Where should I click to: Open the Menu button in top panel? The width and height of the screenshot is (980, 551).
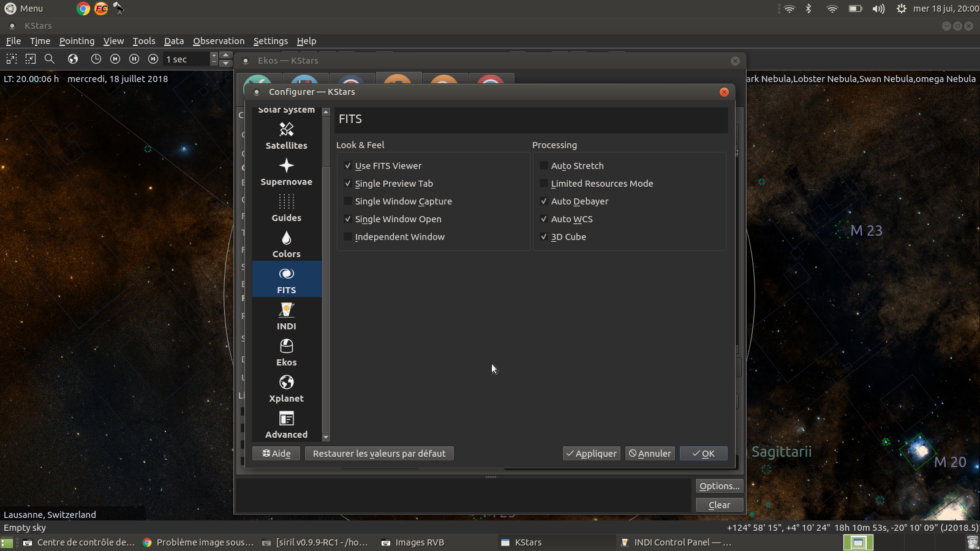pos(24,9)
